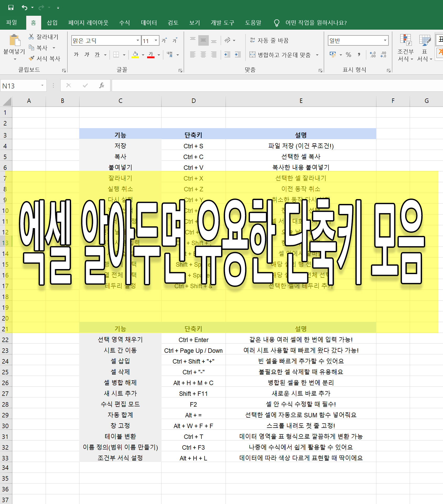Click the Save icon in quick access toolbar
Screen dimensions: 443x504
click(x=11, y=8)
